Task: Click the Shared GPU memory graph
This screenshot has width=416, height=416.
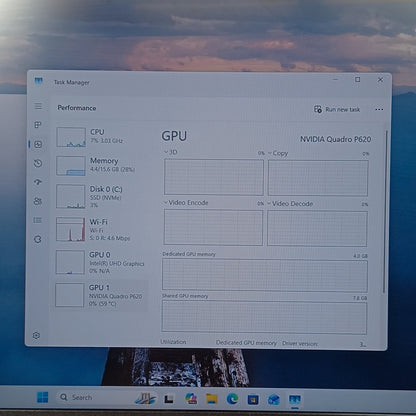Action: pyautogui.click(x=264, y=317)
